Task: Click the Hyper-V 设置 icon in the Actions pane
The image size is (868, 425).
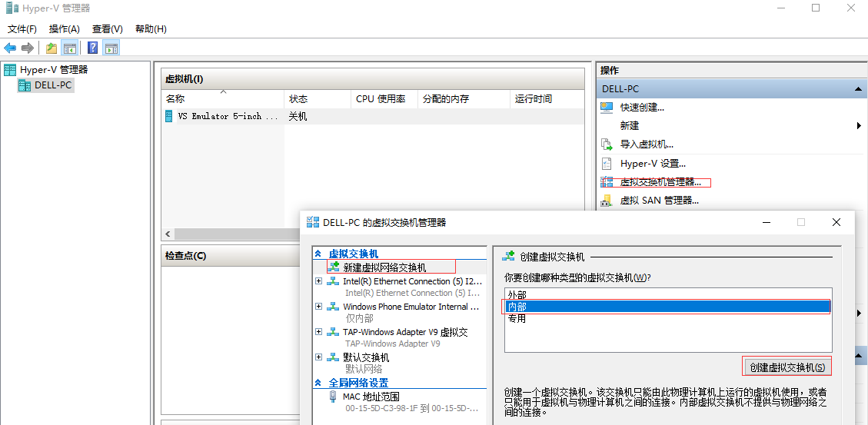Action: point(607,164)
